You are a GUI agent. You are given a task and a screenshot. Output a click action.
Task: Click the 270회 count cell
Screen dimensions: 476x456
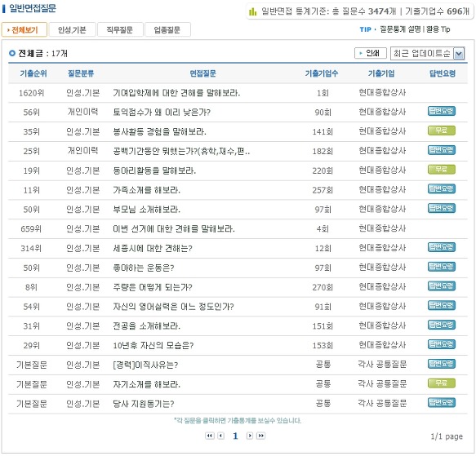pyautogui.click(x=323, y=287)
